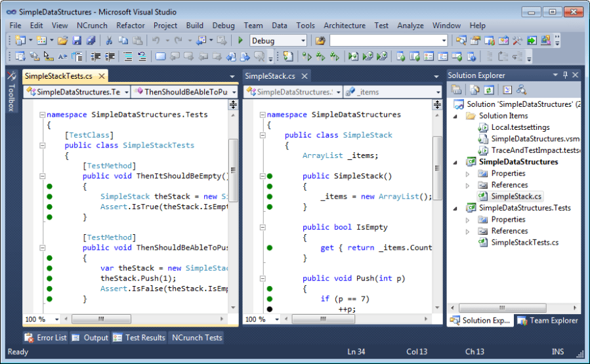Open the Debug configuration dropdown
This screenshot has height=364, width=590.
click(303, 41)
